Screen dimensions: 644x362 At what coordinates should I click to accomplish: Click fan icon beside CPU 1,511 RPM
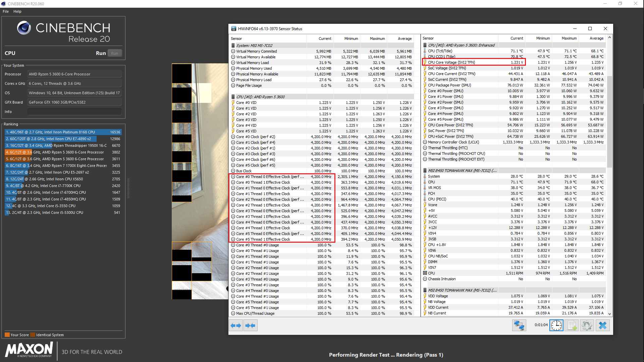pos(425,273)
